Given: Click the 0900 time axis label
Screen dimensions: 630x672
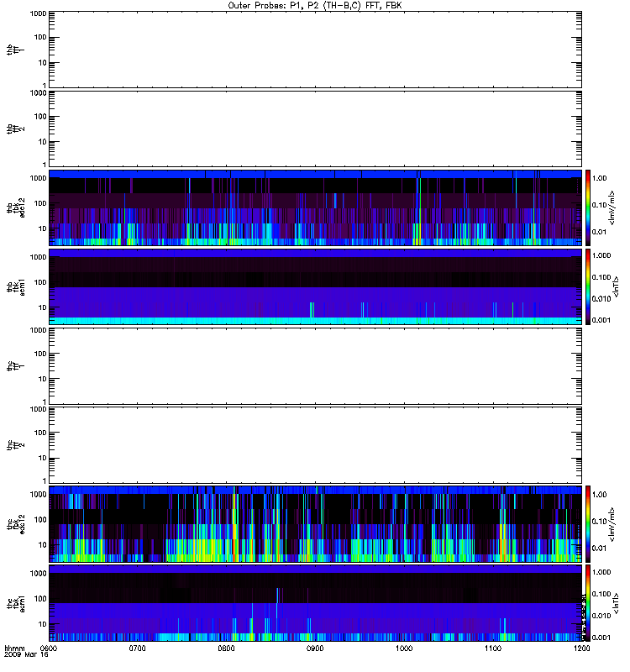Looking at the screenshot, I should tap(315, 648).
